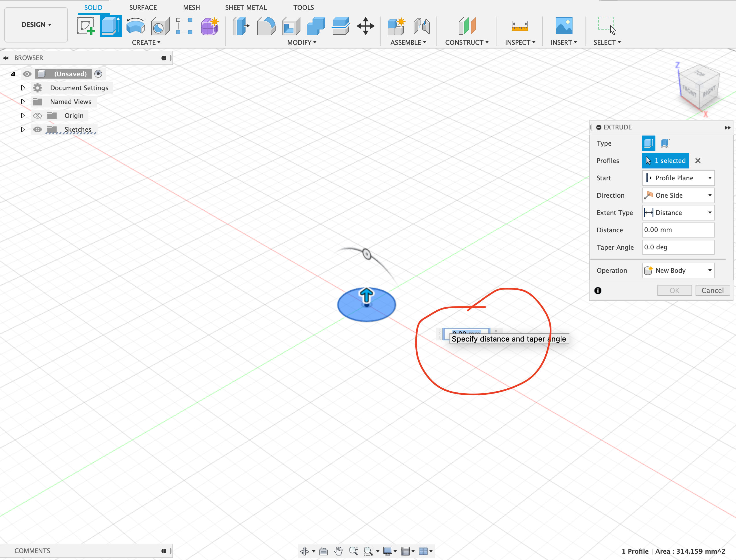
Task: Click the 1 selected Profiles button
Action: pyautogui.click(x=665, y=161)
